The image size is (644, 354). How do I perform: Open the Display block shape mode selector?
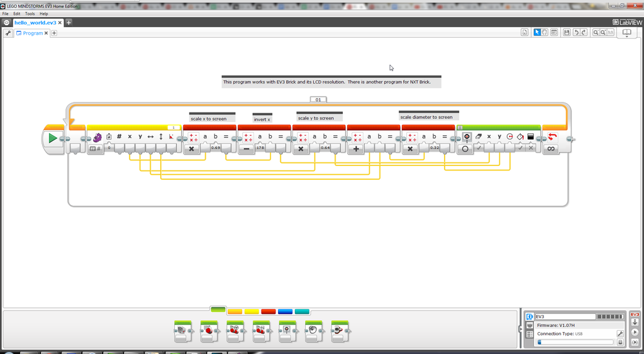tap(465, 149)
